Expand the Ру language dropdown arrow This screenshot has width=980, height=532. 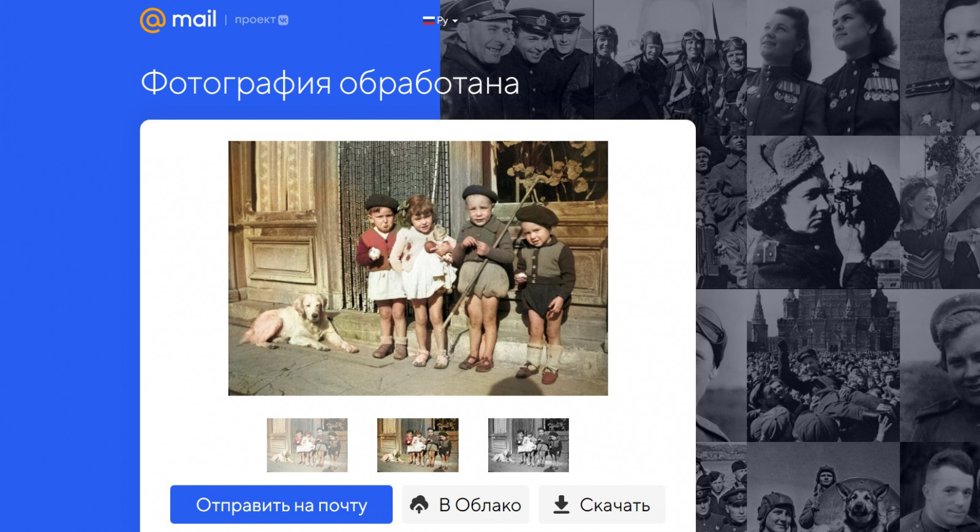click(x=454, y=21)
